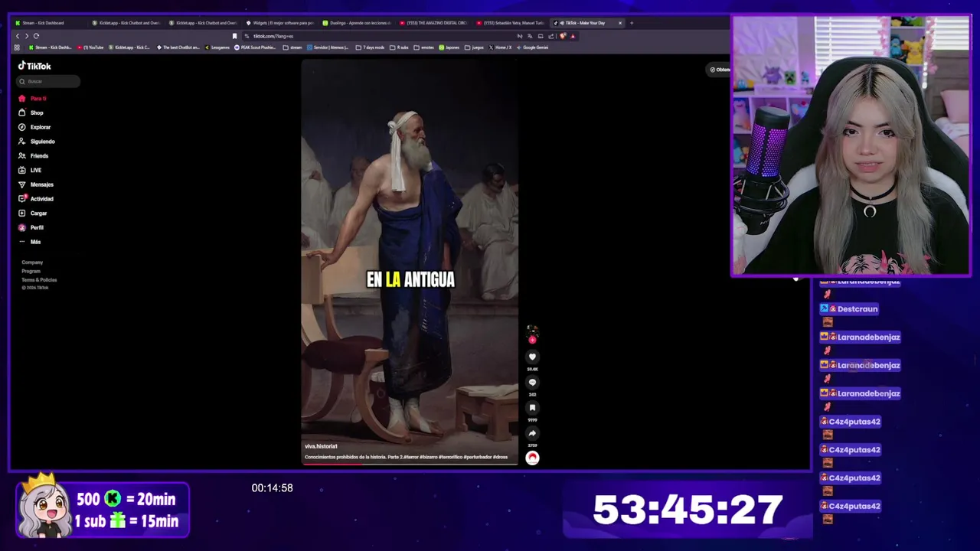Click the Obtener app button
This screenshot has width=980, height=551.
[x=719, y=70]
